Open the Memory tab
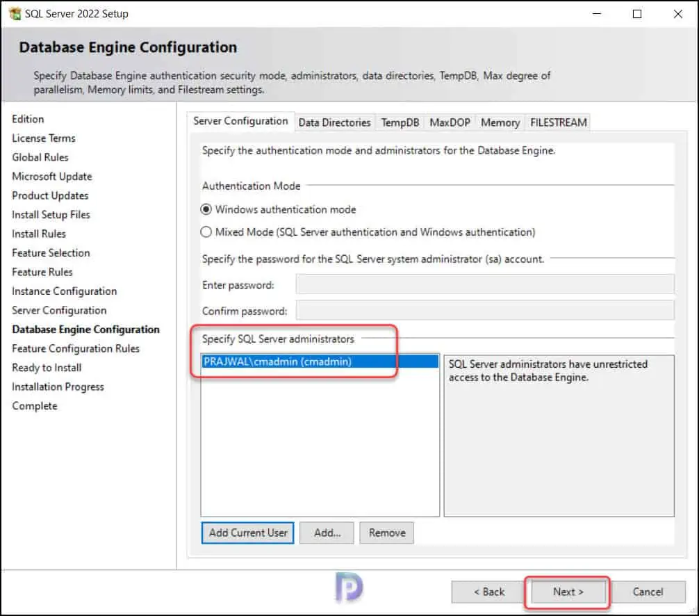699x616 pixels. point(500,122)
